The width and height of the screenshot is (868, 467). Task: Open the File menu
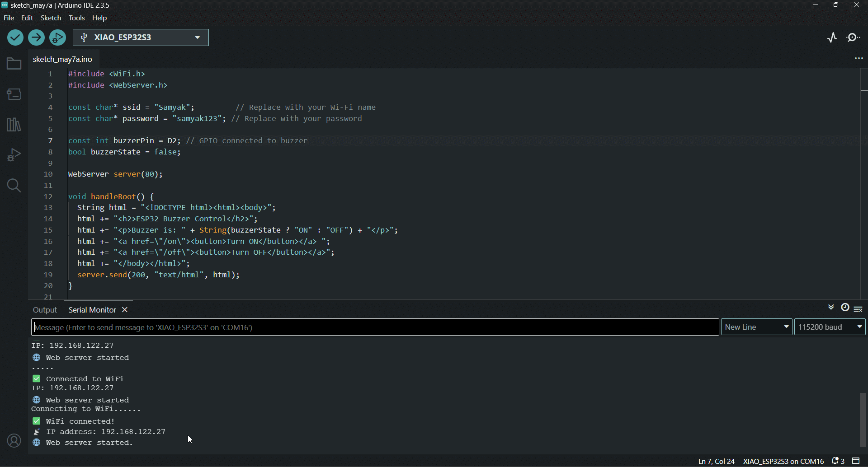tap(9, 18)
